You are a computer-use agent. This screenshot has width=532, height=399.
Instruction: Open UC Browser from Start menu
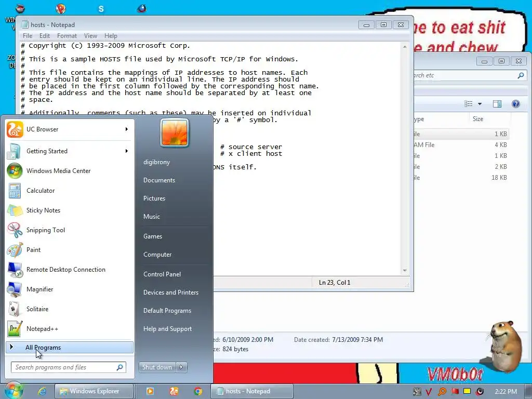(x=70, y=129)
